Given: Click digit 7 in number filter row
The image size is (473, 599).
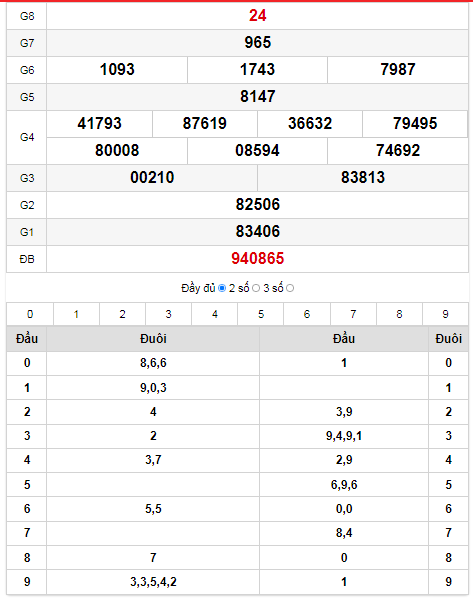Looking at the screenshot, I should (x=353, y=314).
